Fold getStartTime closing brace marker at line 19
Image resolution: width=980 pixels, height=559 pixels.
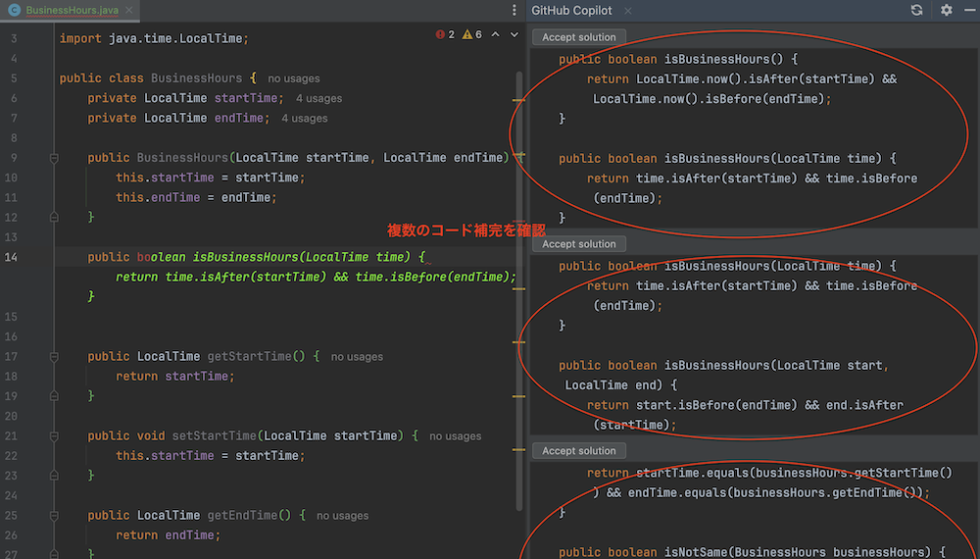point(54,396)
